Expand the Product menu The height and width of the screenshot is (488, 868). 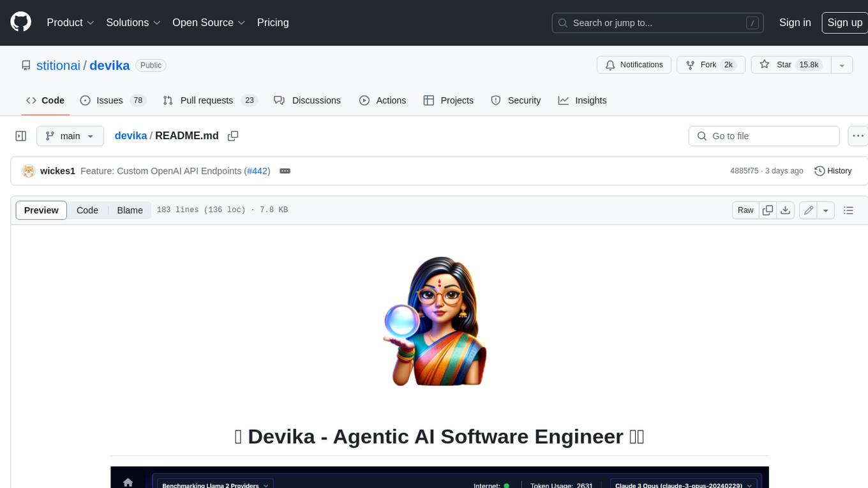pyautogui.click(x=70, y=22)
